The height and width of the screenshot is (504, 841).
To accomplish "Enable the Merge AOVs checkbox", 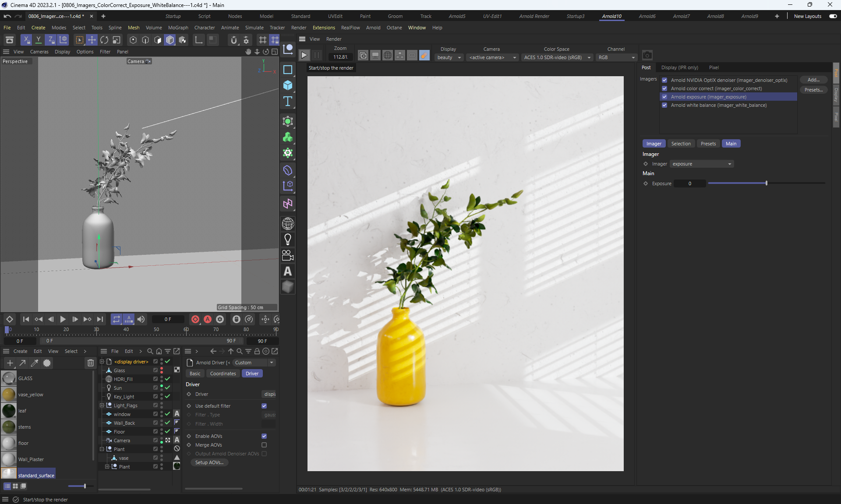I will click(x=264, y=445).
